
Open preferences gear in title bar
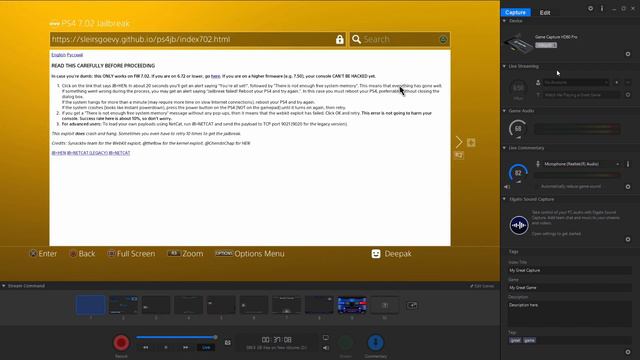(x=590, y=8)
